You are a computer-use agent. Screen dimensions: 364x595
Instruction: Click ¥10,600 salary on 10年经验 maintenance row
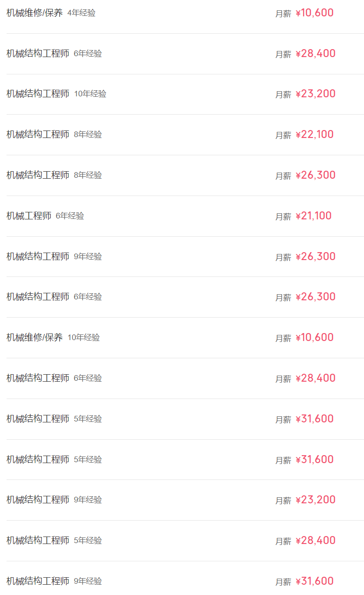(x=315, y=337)
